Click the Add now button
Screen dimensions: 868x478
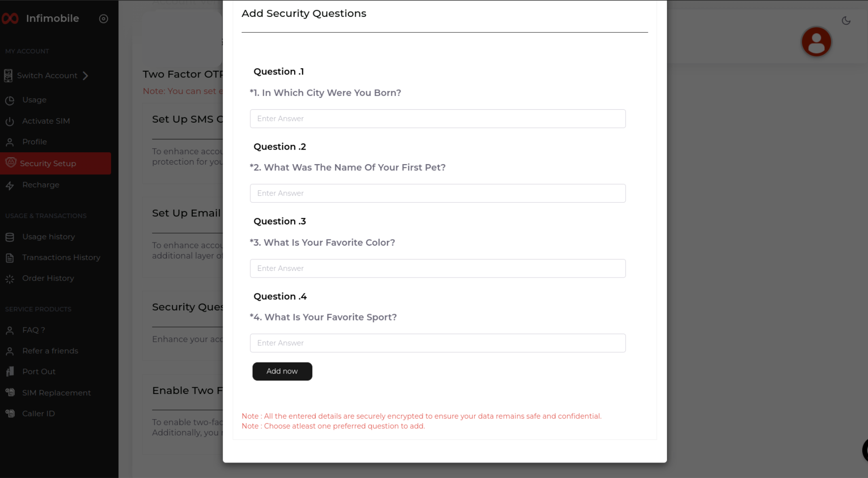click(x=282, y=371)
